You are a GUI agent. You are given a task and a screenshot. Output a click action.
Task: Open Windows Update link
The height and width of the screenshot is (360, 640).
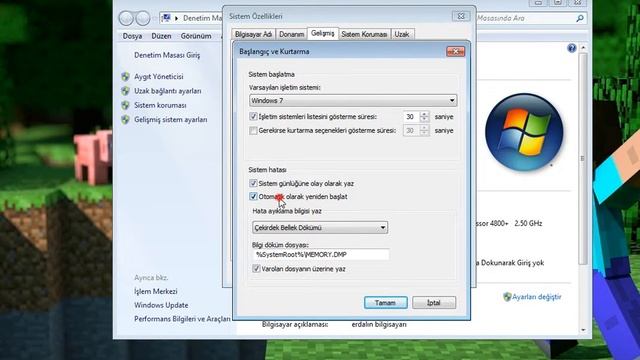tap(161, 305)
